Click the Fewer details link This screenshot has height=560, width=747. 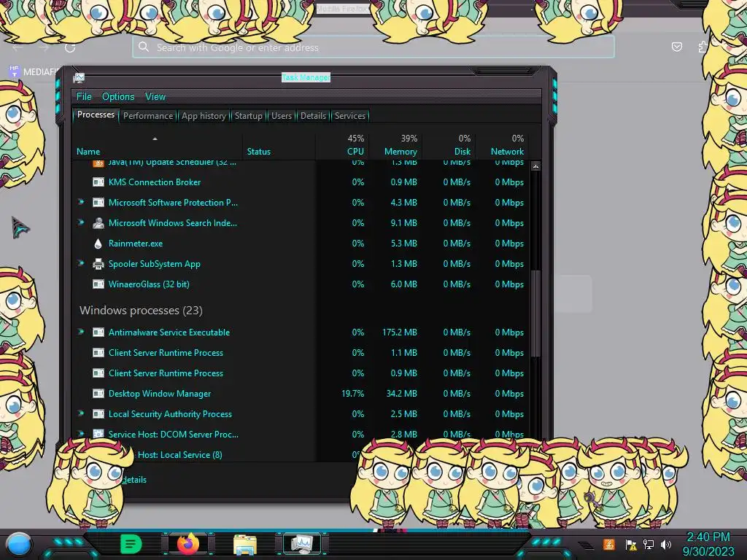click(134, 480)
